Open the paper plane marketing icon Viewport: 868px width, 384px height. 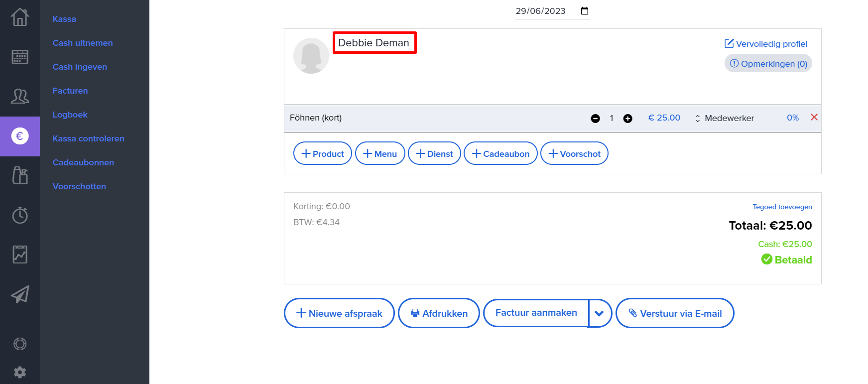20,294
